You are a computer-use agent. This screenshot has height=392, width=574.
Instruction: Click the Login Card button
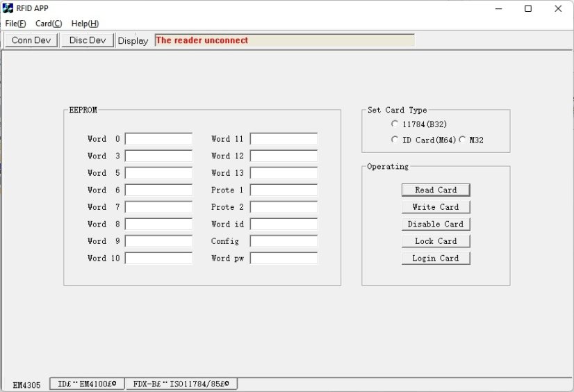(436, 258)
